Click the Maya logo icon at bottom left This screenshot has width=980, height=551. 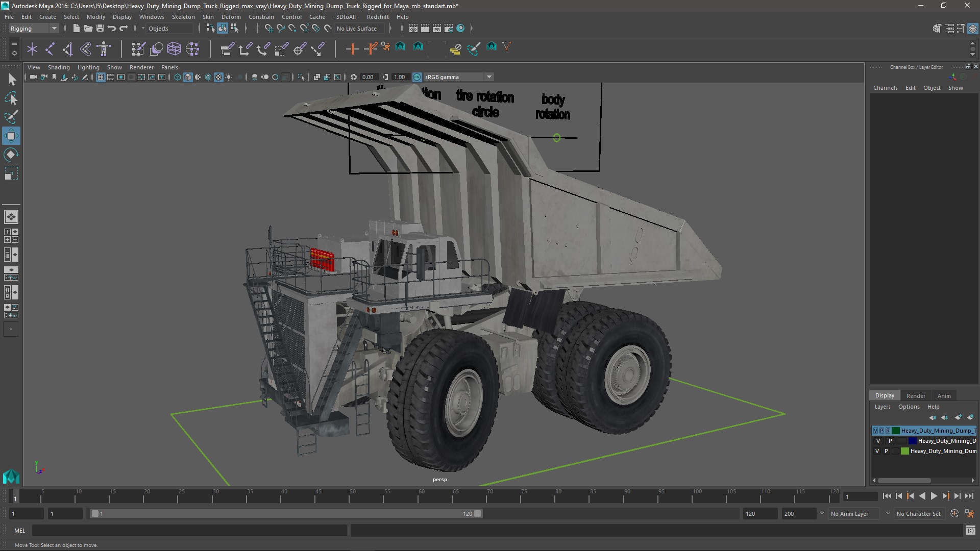11,477
